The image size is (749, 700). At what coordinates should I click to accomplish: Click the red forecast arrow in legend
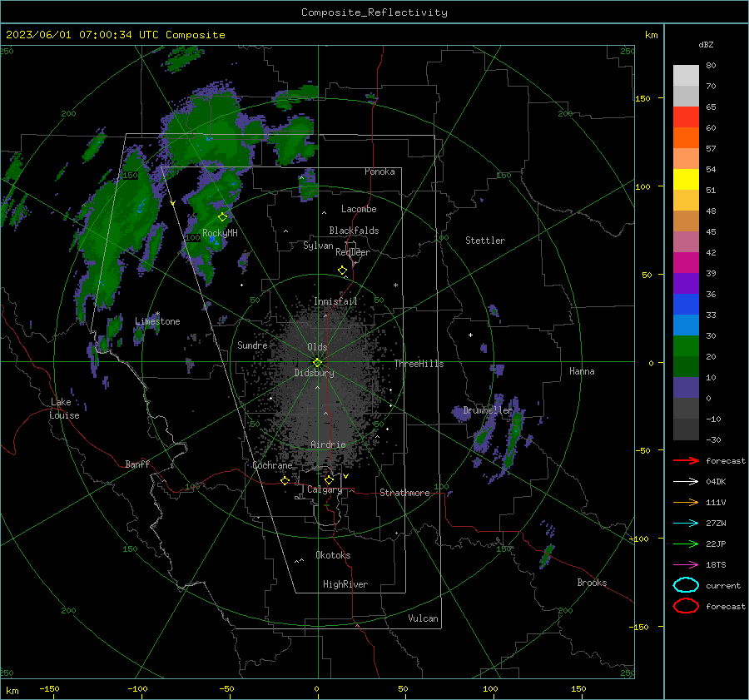tap(686, 460)
